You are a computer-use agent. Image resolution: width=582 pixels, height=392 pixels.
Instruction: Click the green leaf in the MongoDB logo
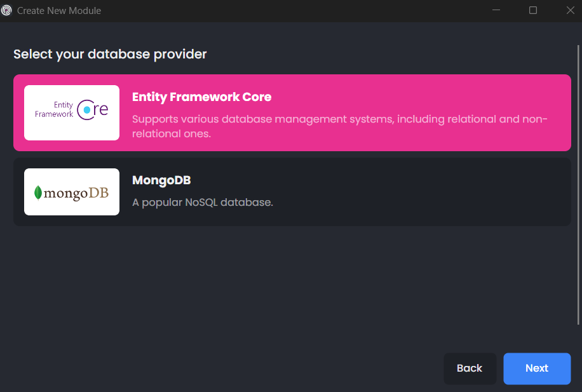pyautogui.click(x=38, y=193)
